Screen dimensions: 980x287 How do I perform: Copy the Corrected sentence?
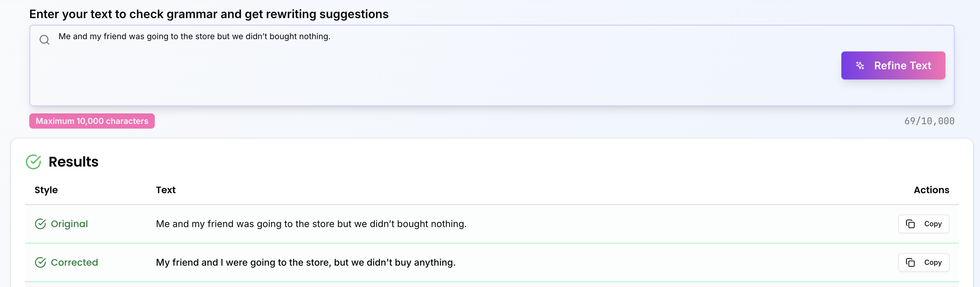tap(923, 262)
